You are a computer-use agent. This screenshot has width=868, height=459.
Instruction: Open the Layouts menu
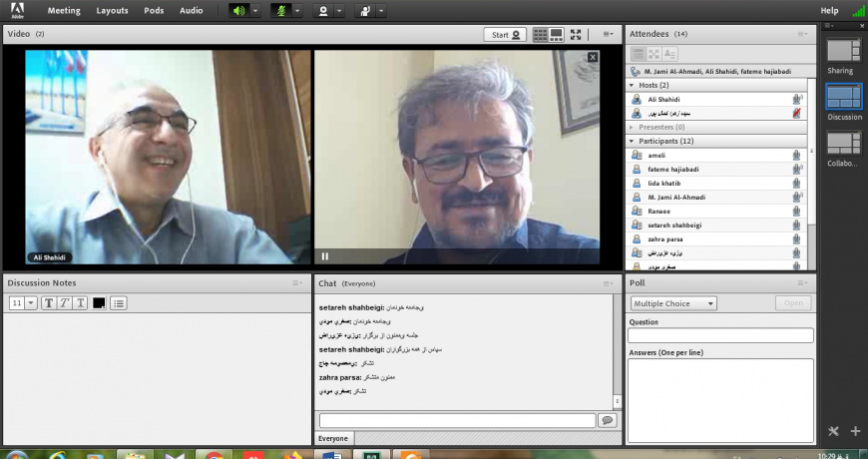point(112,11)
